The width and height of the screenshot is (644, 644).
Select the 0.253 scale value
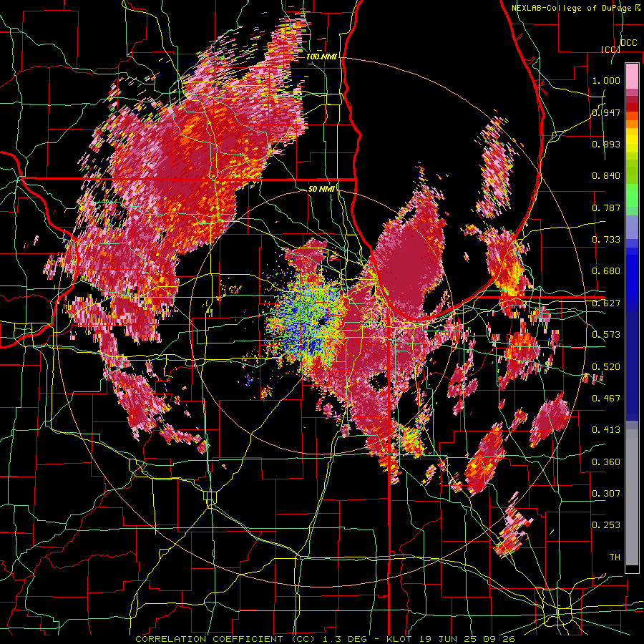click(x=606, y=525)
